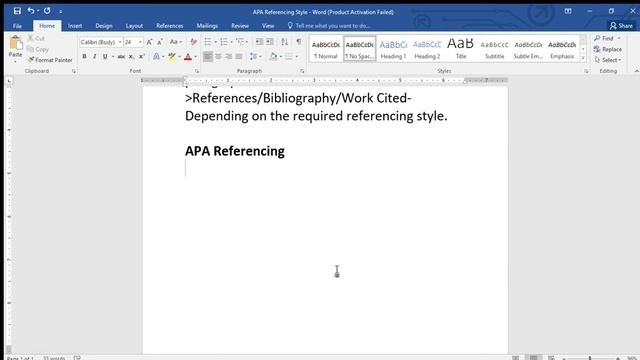Expand the Styles gallery
The height and width of the screenshot is (360, 640).
[583, 59]
